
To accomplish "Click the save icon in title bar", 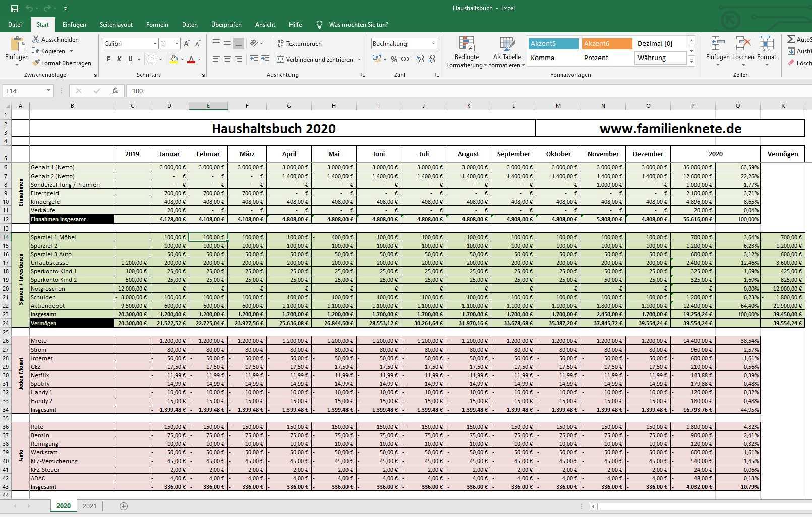I will click(x=14, y=8).
